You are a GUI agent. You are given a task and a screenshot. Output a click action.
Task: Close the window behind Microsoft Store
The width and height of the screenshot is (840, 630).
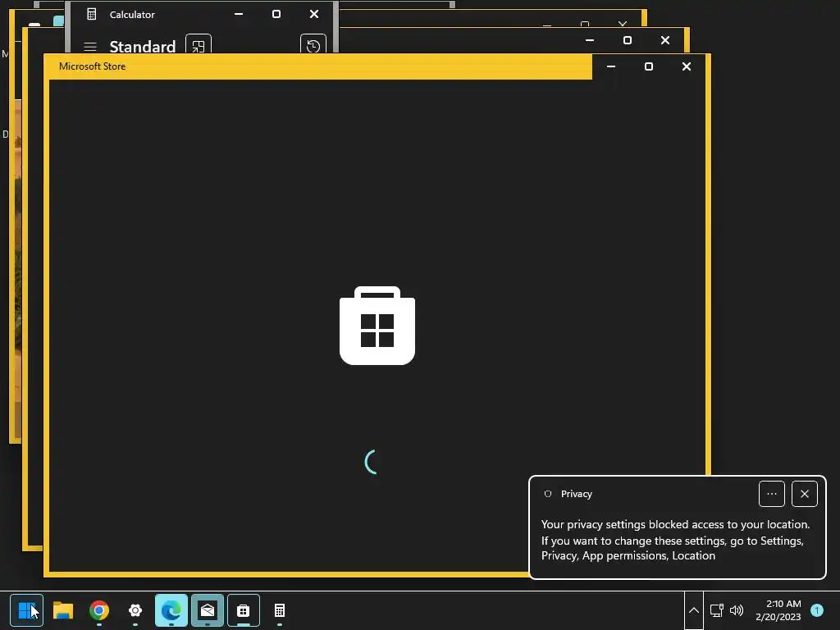pyautogui.click(x=664, y=40)
